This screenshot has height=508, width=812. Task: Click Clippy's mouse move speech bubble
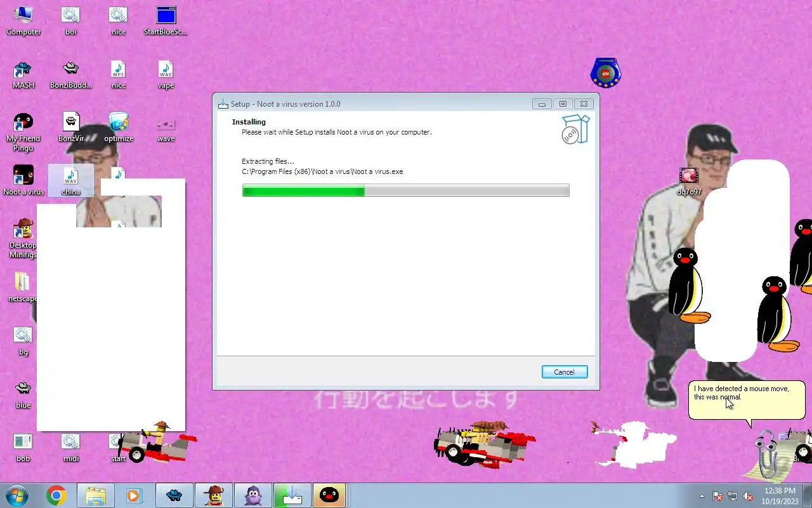pos(747,400)
